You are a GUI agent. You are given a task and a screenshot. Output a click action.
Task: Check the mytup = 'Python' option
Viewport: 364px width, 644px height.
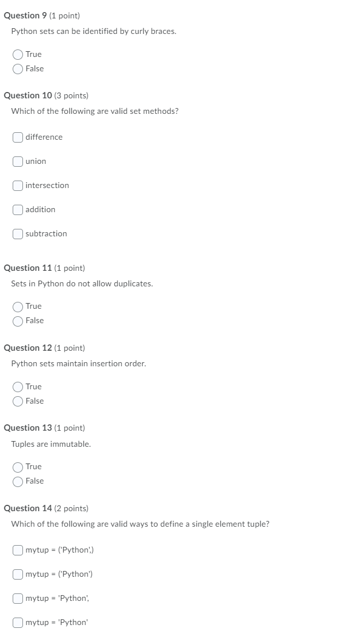18,622
